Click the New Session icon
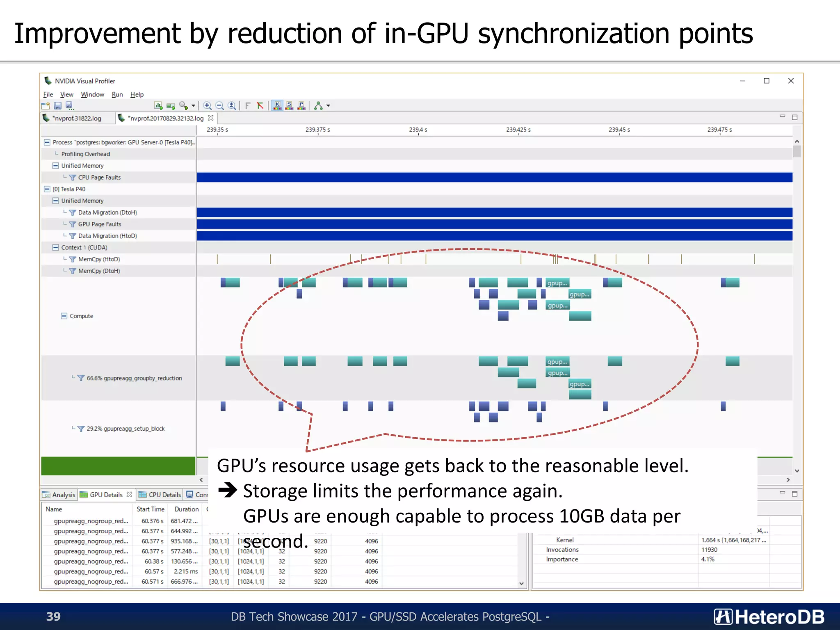 click(x=46, y=106)
